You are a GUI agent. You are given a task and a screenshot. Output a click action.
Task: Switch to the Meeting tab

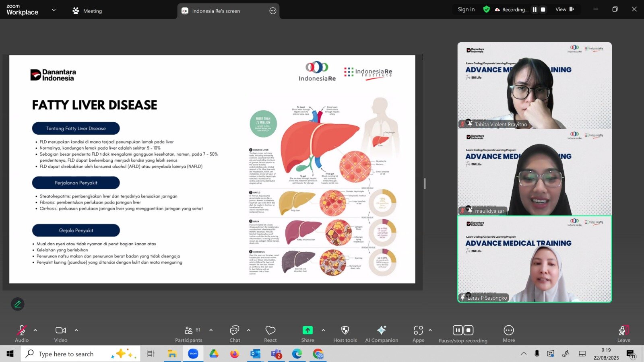(87, 11)
